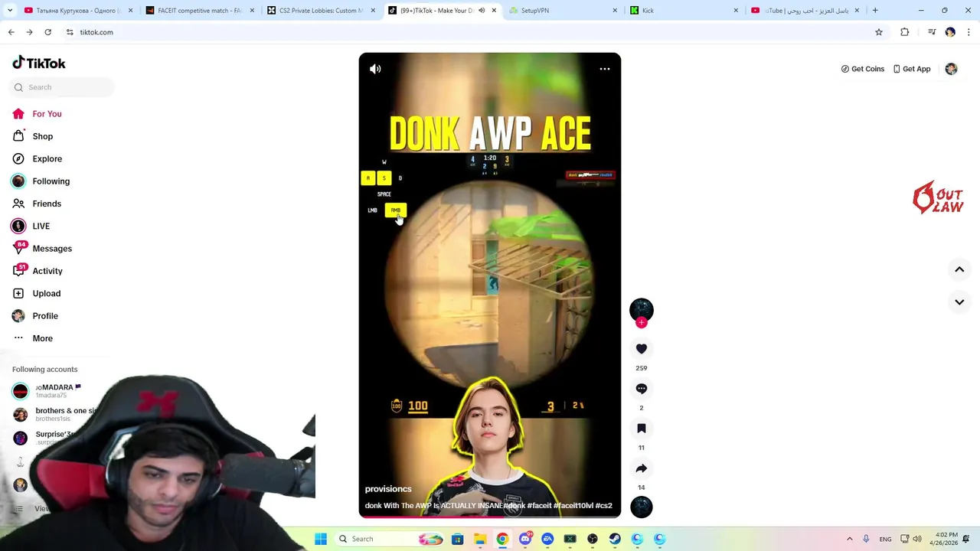Switch to the Kick tab
The height and width of the screenshot is (551, 980).
[x=684, y=11]
